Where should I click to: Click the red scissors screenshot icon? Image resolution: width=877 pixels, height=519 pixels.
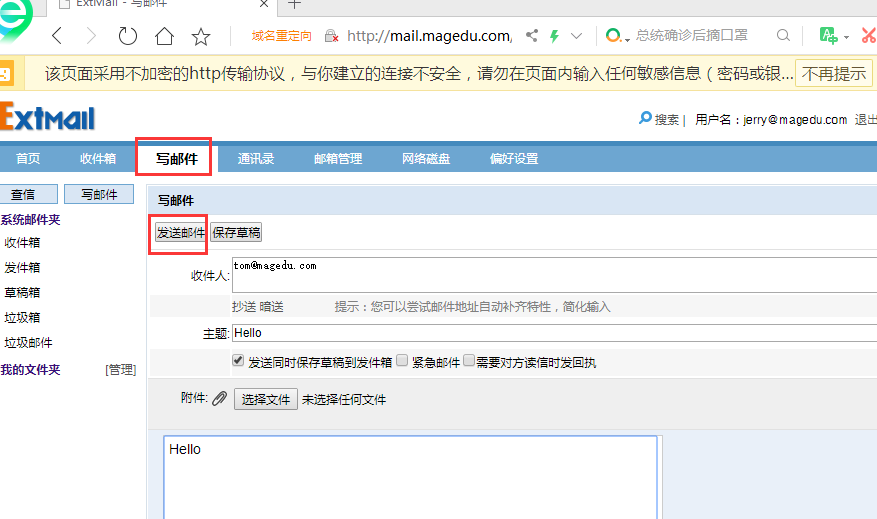point(869,36)
